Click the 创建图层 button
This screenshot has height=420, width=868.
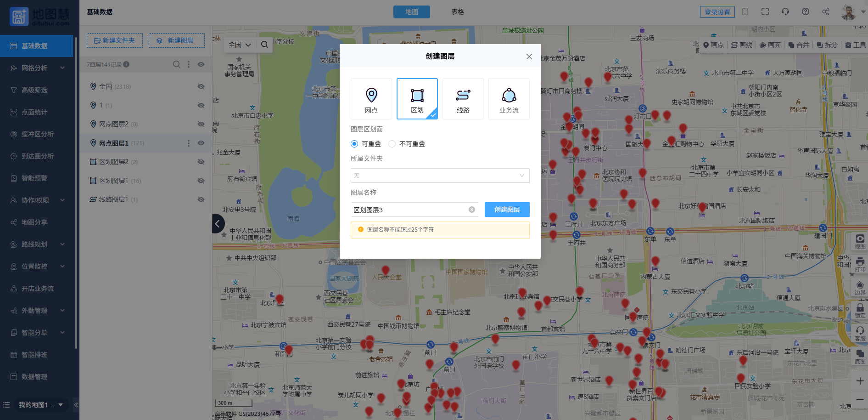pos(507,210)
